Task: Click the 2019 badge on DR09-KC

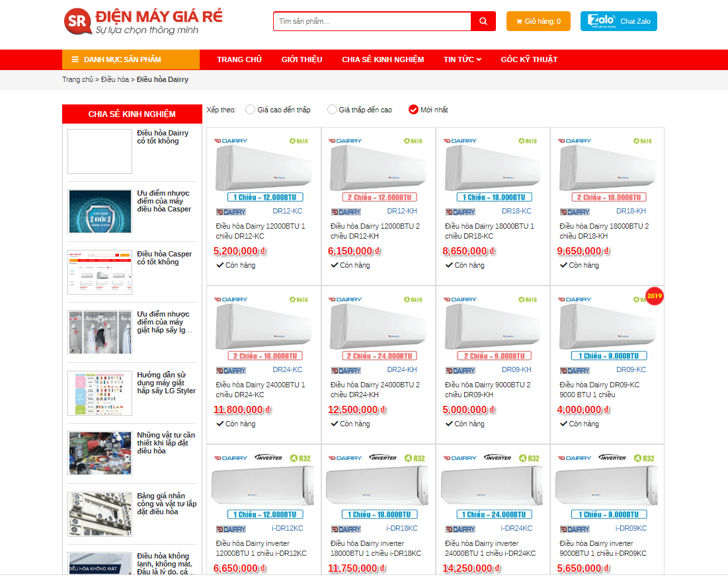Action: point(654,295)
